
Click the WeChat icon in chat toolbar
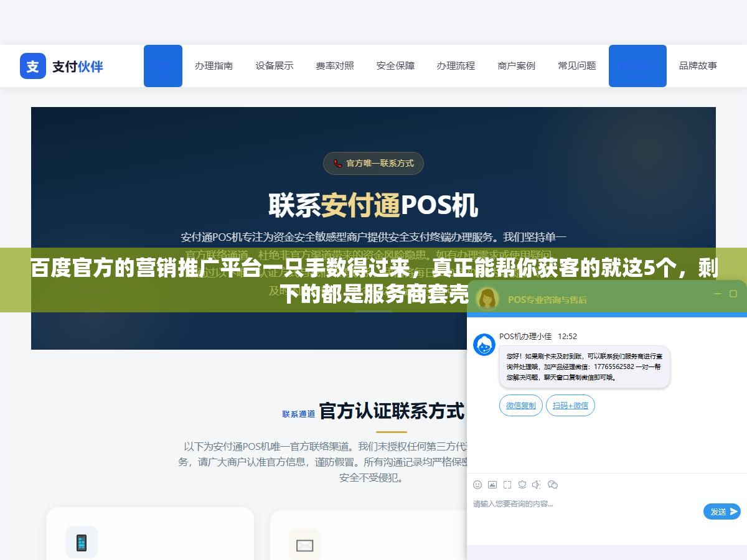(553, 484)
